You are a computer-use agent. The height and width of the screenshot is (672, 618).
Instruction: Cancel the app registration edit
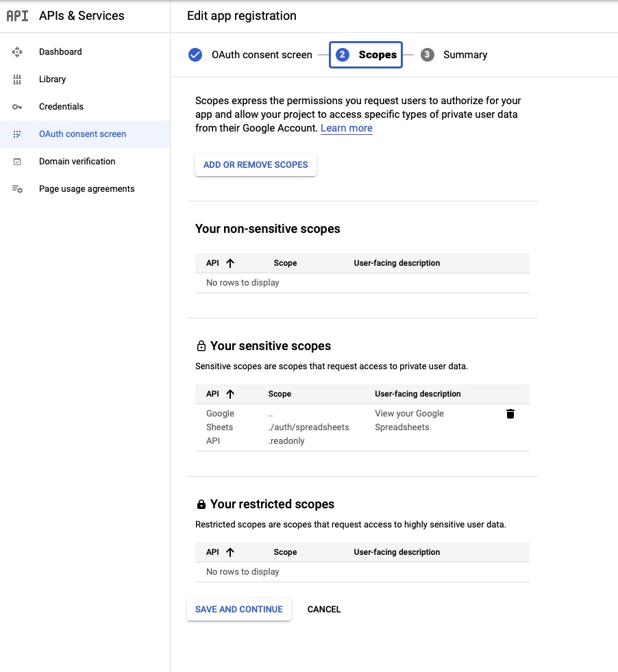(x=324, y=610)
